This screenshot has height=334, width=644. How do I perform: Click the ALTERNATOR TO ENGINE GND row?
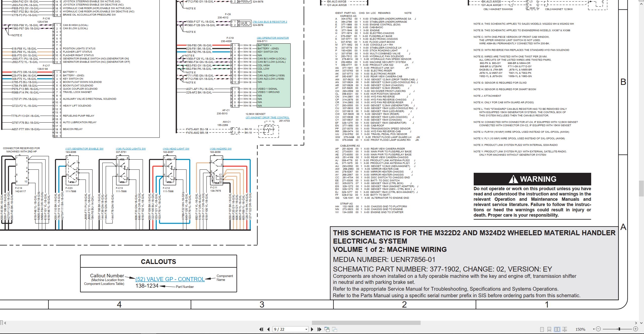coord(372,198)
